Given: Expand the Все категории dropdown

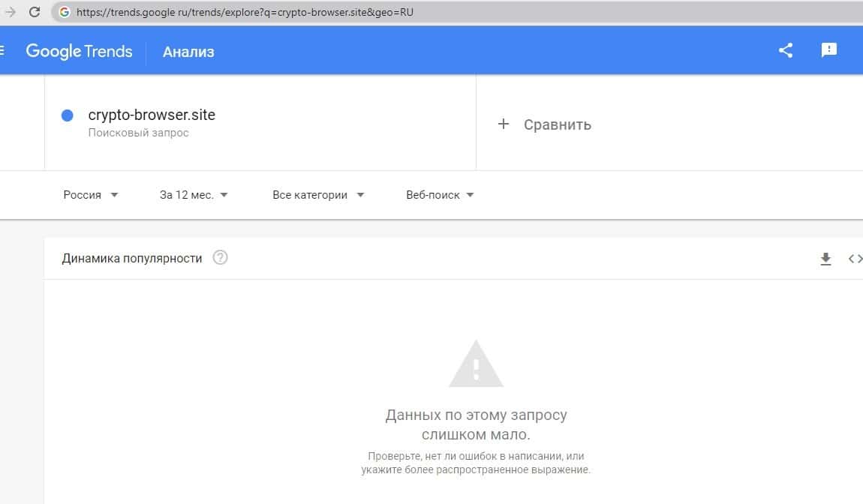Looking at the screenshot, I should coord(318,195).
